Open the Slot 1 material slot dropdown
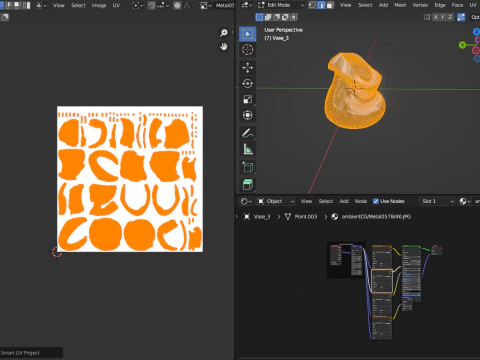Image resolution: width=480 pixels, height=360 pixels. tap(437, 201)
